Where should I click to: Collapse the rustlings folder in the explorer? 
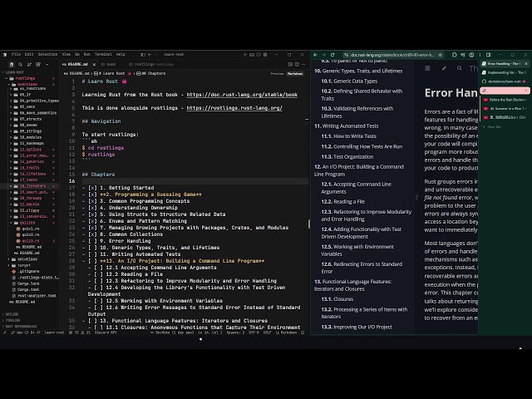pyautogui.click(x=7, y=78)
